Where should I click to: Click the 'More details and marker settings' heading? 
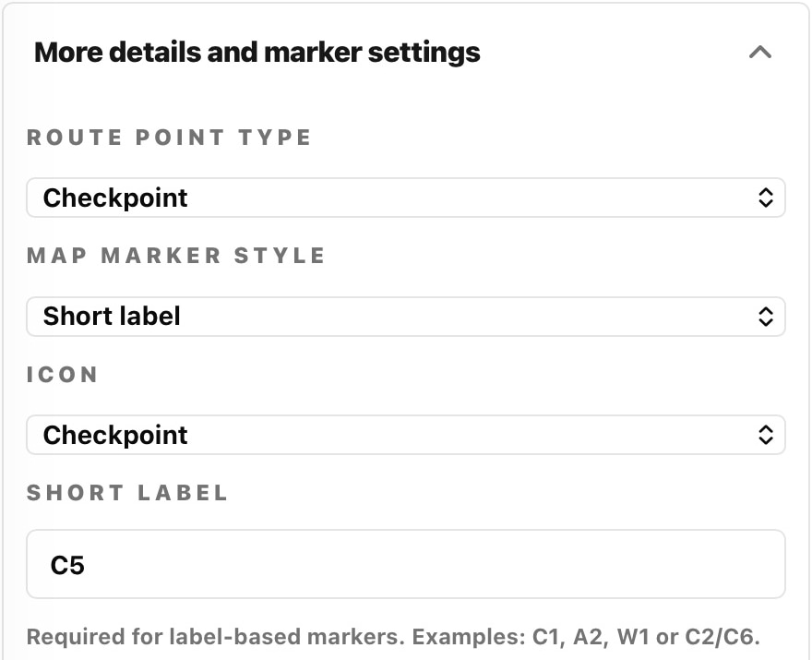(x=257, y=53)
